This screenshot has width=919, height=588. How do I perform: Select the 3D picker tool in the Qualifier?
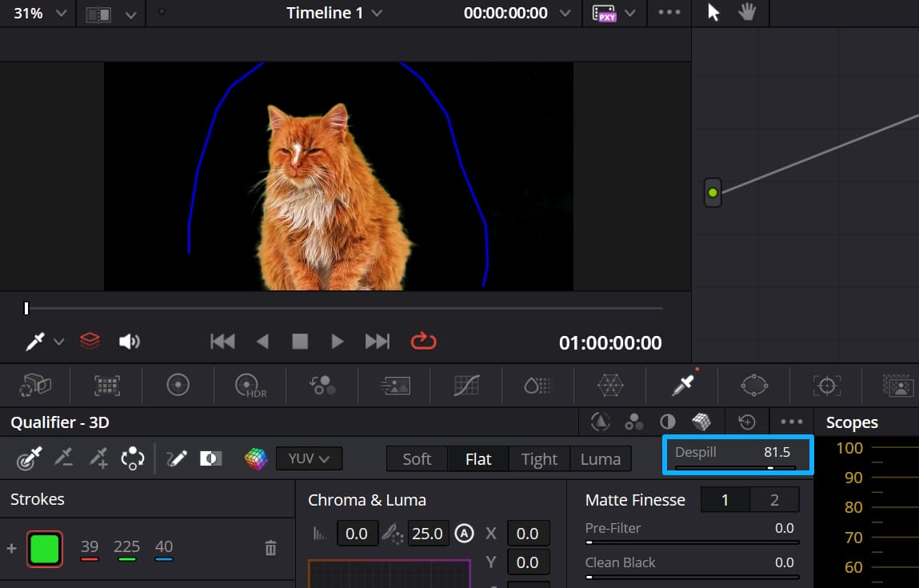133,458
